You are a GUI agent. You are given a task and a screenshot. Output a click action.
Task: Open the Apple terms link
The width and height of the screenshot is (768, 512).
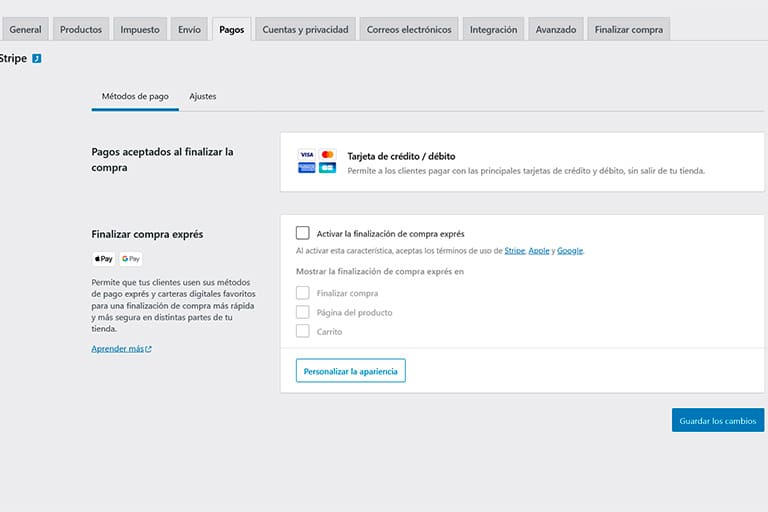pos(539,251)
